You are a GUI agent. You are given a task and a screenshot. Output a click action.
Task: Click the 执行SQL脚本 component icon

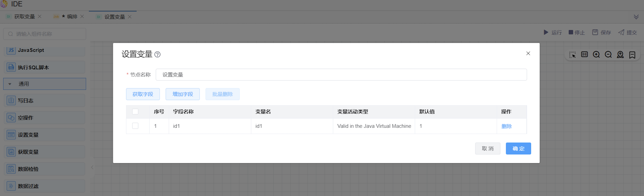tap(11, 67)
